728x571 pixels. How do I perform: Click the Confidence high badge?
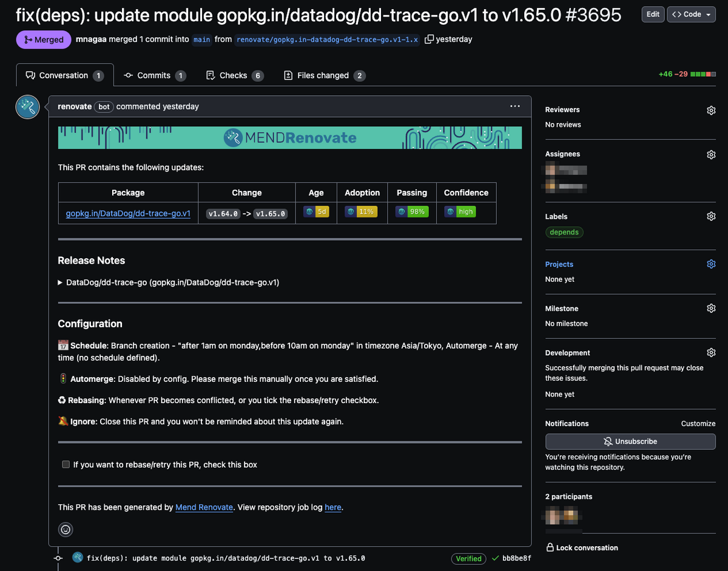point(460,212)
